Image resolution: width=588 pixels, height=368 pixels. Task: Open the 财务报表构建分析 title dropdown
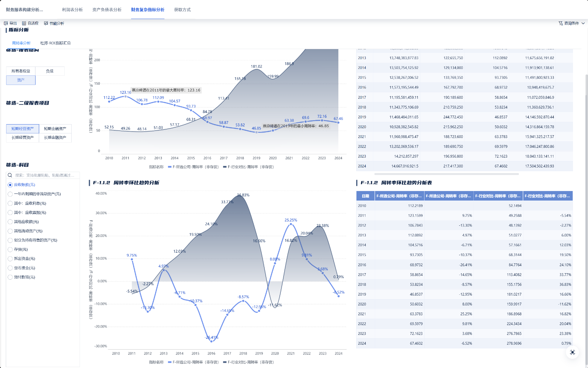click(x=24, y=10)
